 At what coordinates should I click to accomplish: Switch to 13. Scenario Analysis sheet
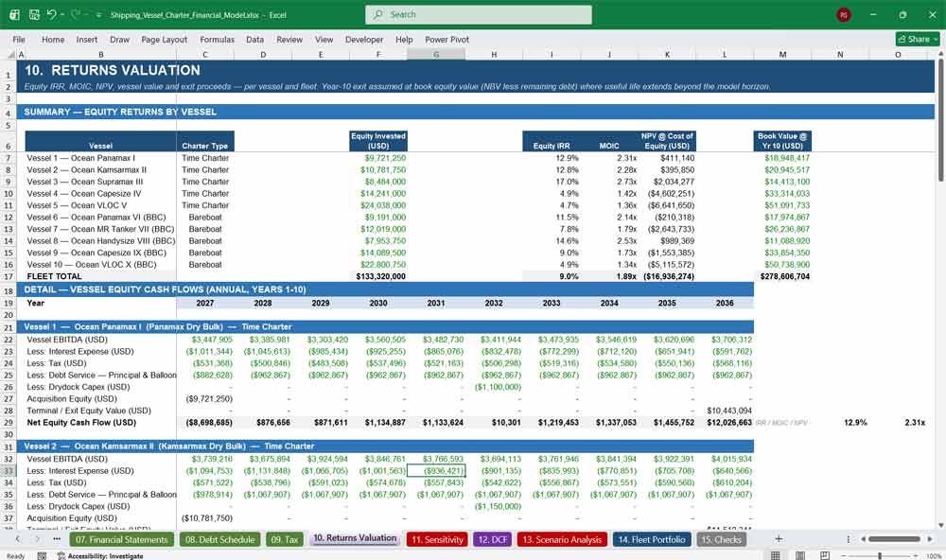pos(562,539)
